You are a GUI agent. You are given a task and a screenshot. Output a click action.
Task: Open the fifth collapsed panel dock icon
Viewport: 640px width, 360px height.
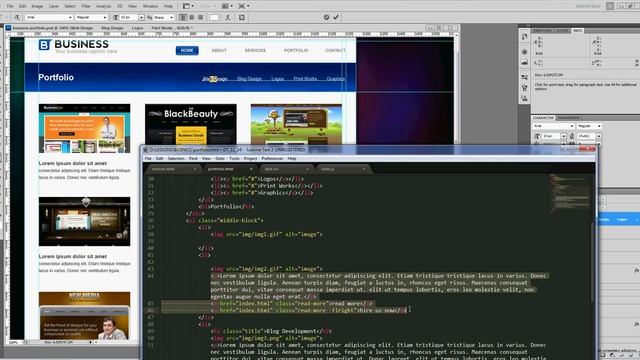tap(524, 88)
